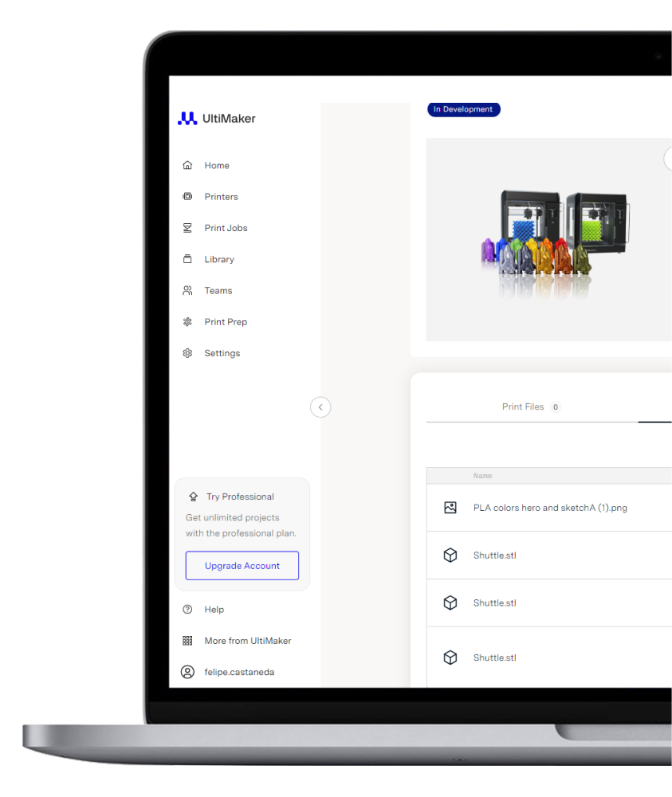The height and width of the screenshot is (797, 672).
Task: Click the Teams people icon
Action: click(188, 291)
